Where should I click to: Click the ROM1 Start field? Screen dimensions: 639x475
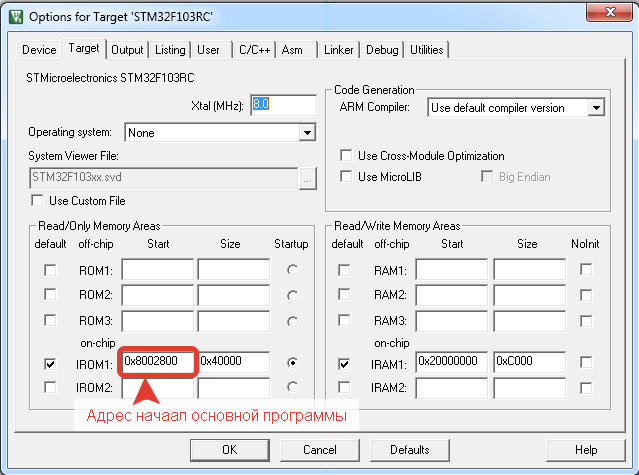coord(158,269)
